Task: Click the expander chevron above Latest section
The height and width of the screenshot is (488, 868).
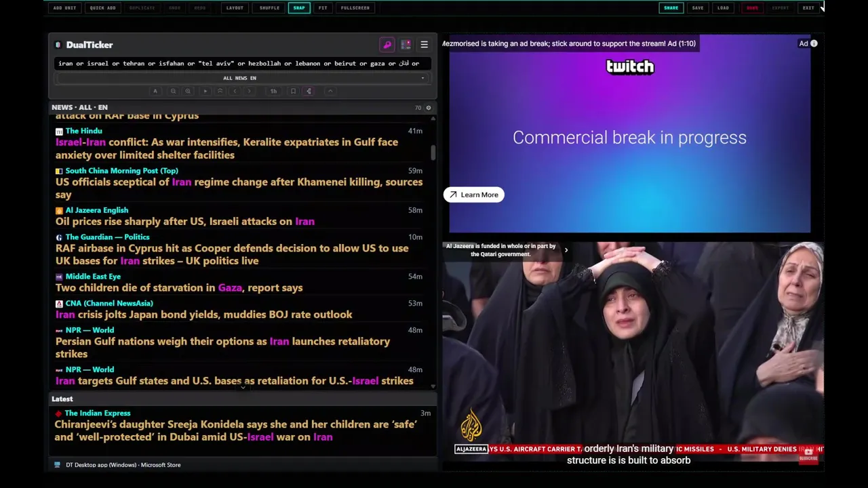Action: (243, 387)
